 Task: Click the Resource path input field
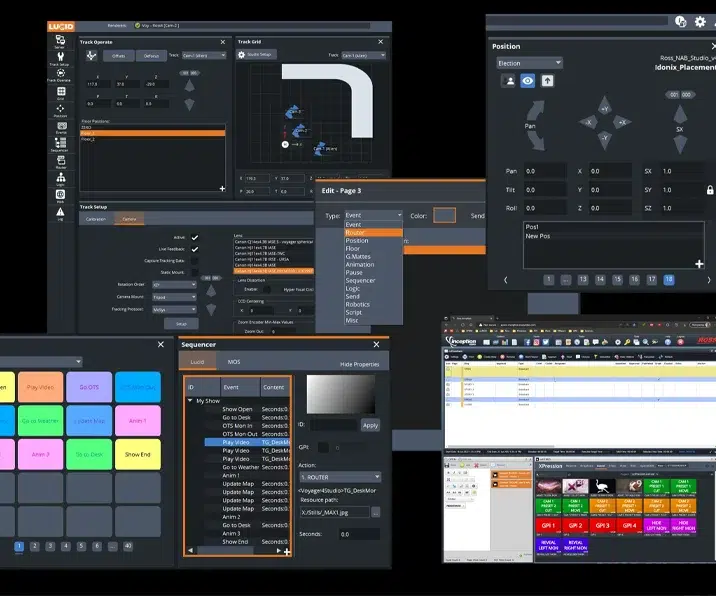point(334,512)
